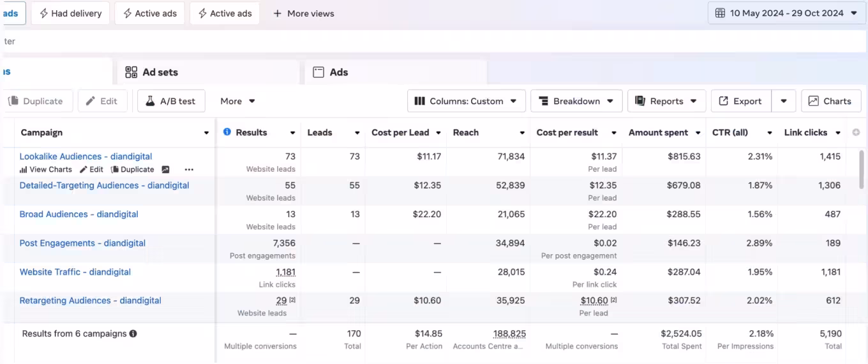Click More views to add a view

point(304,13)
